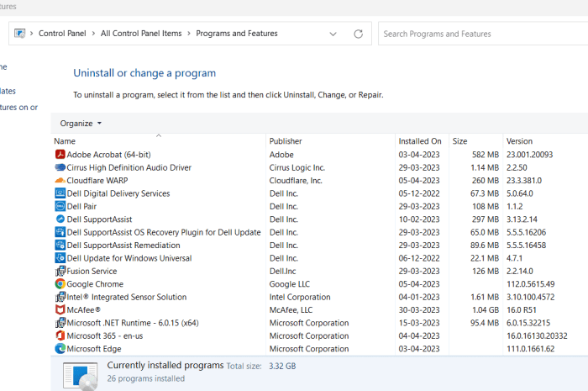Click the Cirrus High Definition Audio Driver icon
This screenshot has height=391, width=588.
(60, 167)
